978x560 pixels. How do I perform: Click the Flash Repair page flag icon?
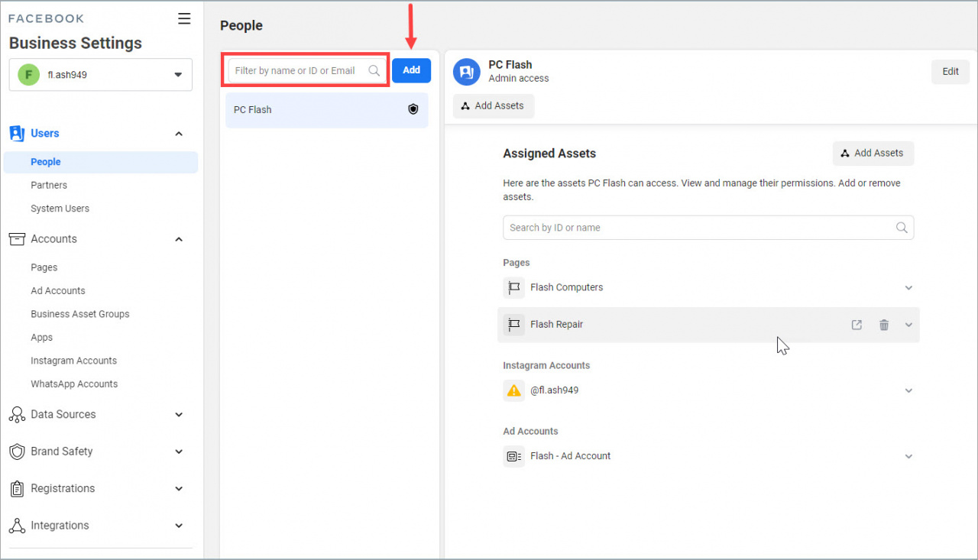(513, 325)
